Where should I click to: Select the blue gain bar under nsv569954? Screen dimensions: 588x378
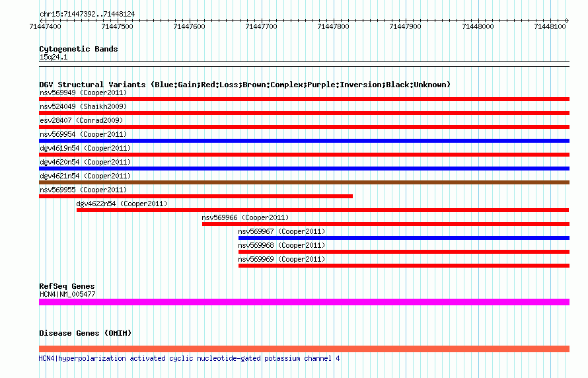[304, 141]
